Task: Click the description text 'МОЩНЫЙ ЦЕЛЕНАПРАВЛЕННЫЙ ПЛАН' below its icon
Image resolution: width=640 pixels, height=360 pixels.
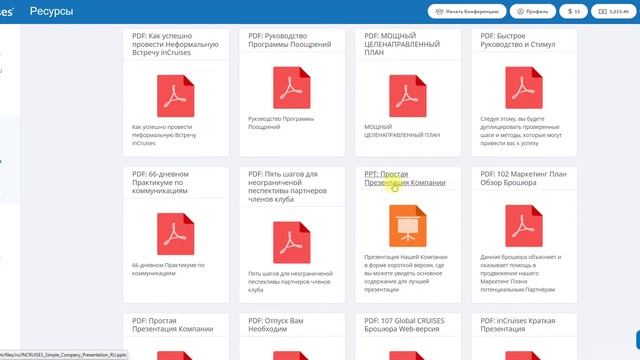Action: tap(402, 131)
